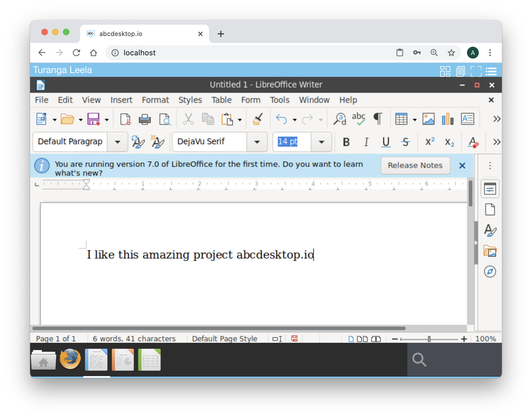The image size is (532, 418).
Task: Open the font name dropdown list
Action: pyautogui.click(x=257, y=142)
